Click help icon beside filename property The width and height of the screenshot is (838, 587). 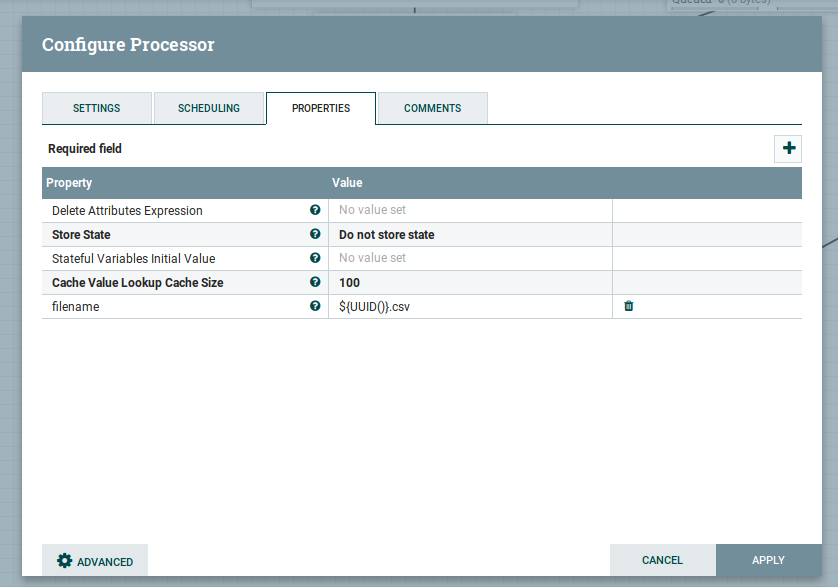[315, 306]
